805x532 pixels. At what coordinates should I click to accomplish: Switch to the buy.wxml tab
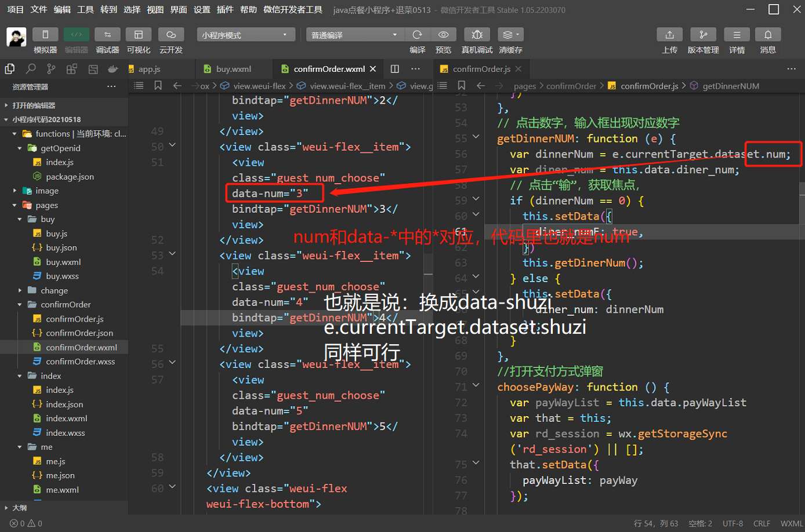coord(234,69)
